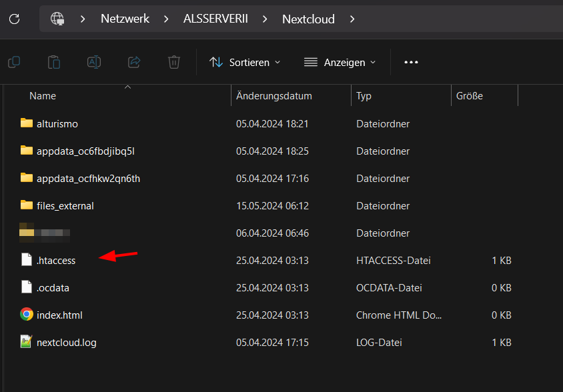Image resolution: width=563 pixels, height=392 pixels.
Task: Click the delete trash can icon
Action: [x=174, y=62]
